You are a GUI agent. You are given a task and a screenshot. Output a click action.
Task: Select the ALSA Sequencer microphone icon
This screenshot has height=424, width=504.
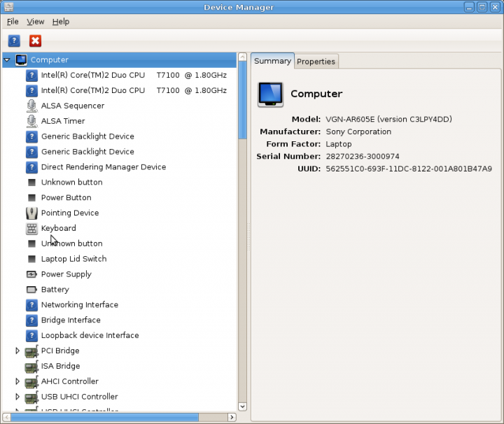coord(31,106)
